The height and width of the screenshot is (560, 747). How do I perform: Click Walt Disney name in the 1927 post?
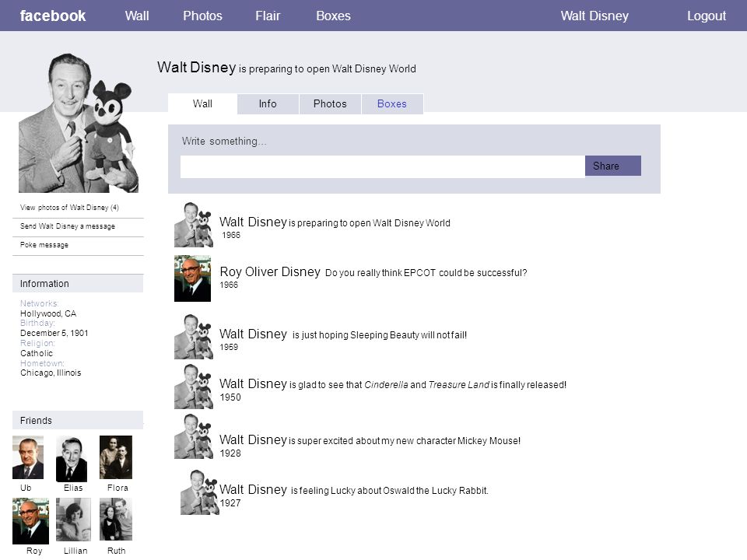pyautogui.click(x=253, y=489)
